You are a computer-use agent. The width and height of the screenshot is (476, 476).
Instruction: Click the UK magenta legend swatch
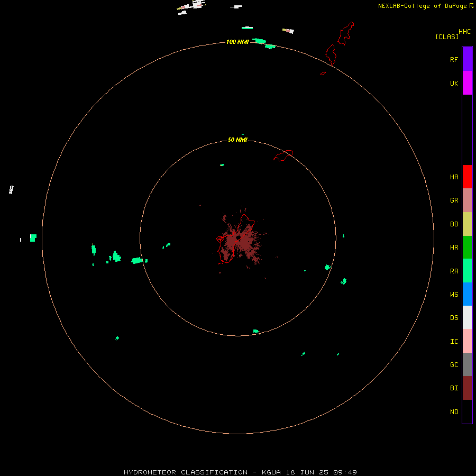pyautogui.click(x=467, y=83)
